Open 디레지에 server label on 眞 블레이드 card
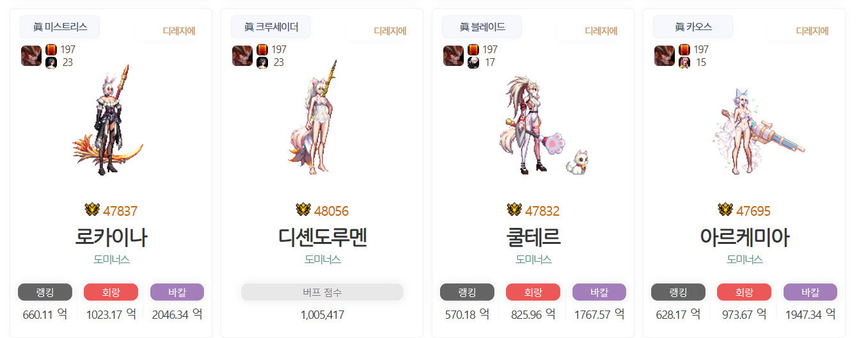Image resolution: width=868 pixels, height=338 pixels. point(601,31)
